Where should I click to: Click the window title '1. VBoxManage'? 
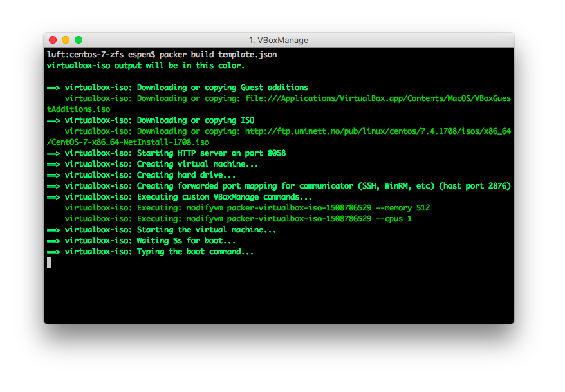[x=279, y=41]
